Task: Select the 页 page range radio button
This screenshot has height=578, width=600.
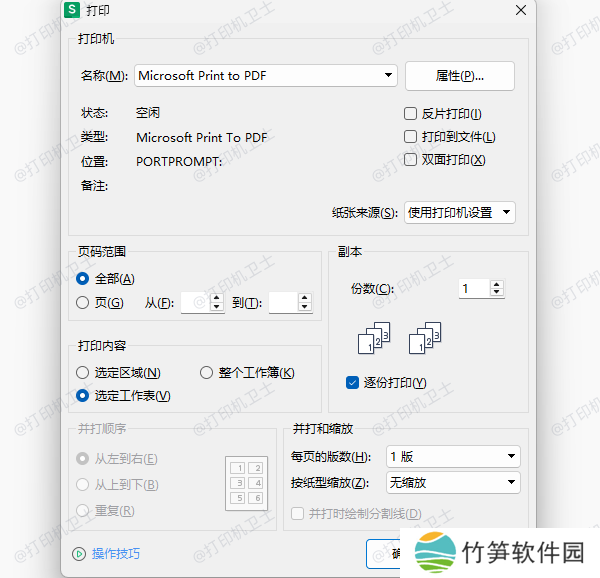Action: (83, 303)
